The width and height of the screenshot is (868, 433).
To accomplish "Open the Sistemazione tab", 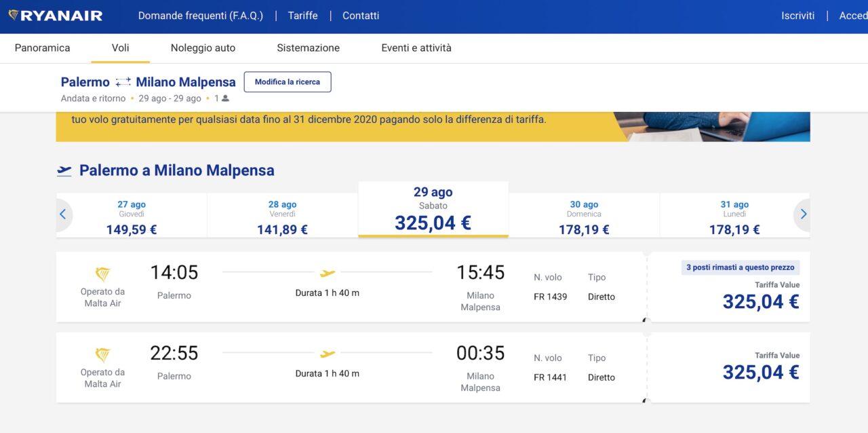I will click(x=308, y=48).
